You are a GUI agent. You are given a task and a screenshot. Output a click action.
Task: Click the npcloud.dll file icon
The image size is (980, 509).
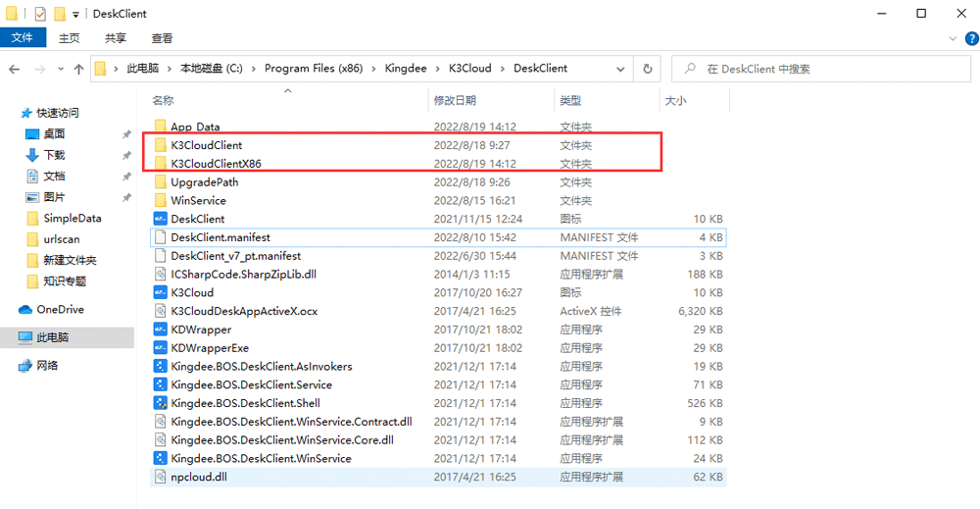162,477
